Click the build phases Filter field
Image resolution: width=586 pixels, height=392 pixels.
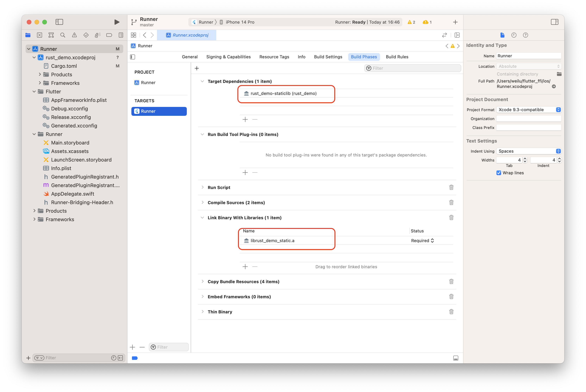pos(415,68)
